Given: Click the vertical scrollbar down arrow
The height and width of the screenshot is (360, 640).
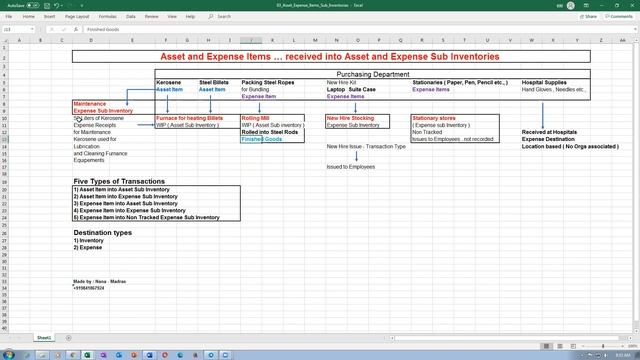Looking at the screenshot, I should pyautogui.click(x=636, y=331).
